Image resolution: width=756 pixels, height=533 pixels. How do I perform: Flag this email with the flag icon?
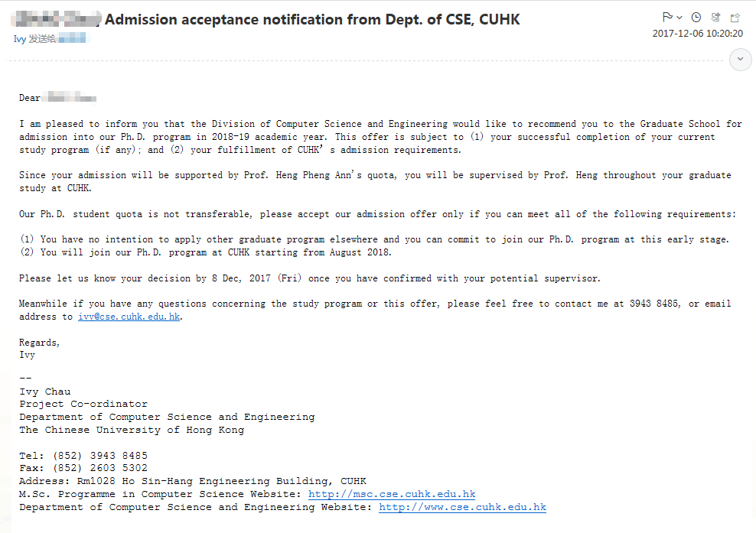tap(667, 17)
